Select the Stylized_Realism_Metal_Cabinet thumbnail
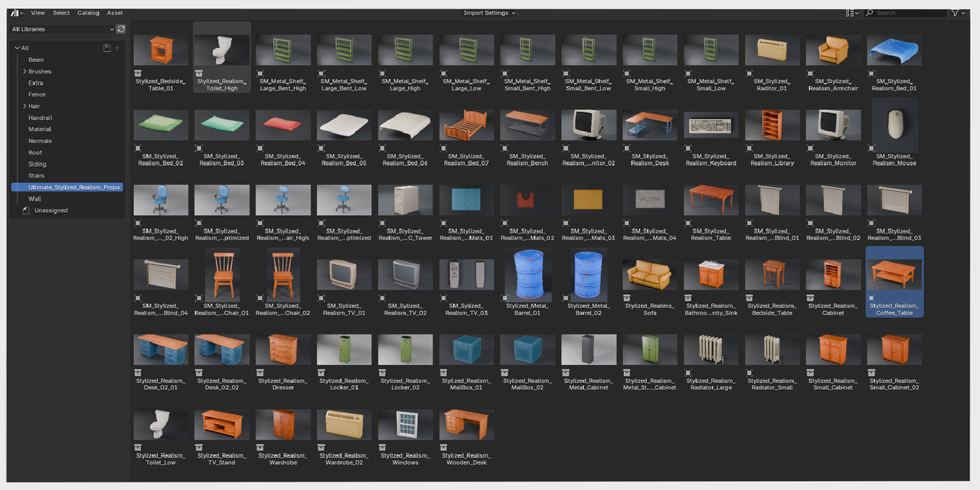Screen dimensions: 980x490 (589, 349)
